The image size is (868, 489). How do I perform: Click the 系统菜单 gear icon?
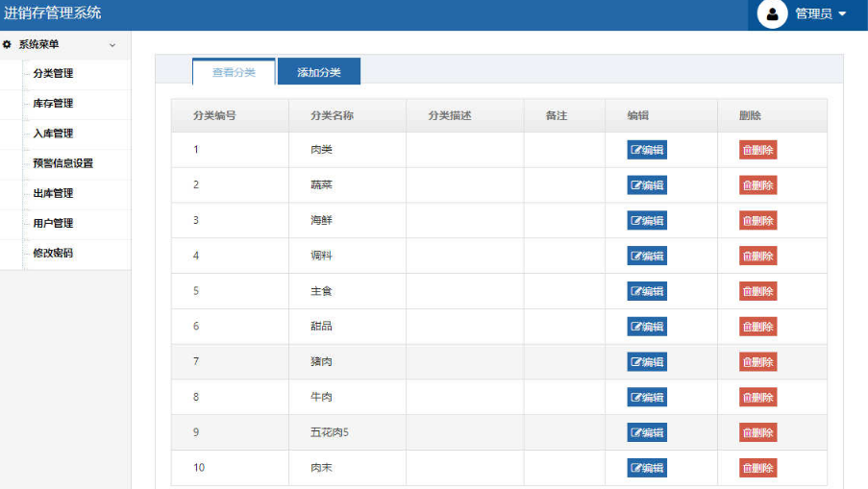(x=8, y=44)
